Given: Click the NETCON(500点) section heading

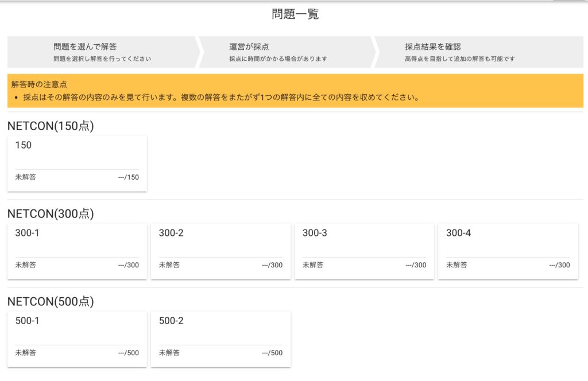Looking at the screenshot, I should click(51, 302).
